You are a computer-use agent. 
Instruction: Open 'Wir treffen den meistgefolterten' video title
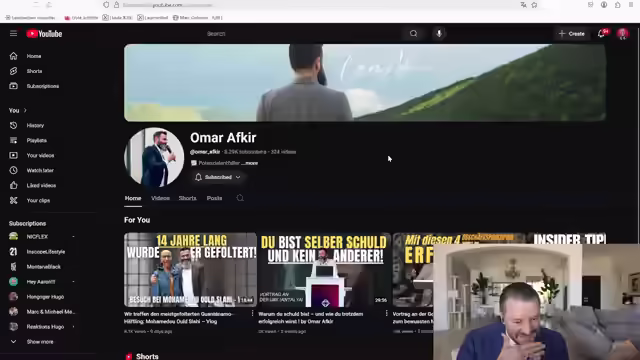pyautogui.click(x=178, y=318)
